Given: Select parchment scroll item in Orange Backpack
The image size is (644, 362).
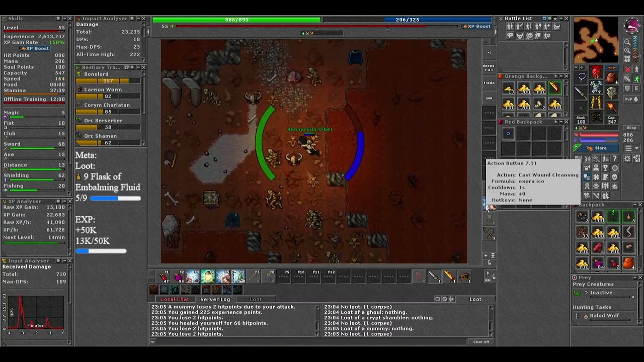Looking at the screenshot, I should [539, 105].
